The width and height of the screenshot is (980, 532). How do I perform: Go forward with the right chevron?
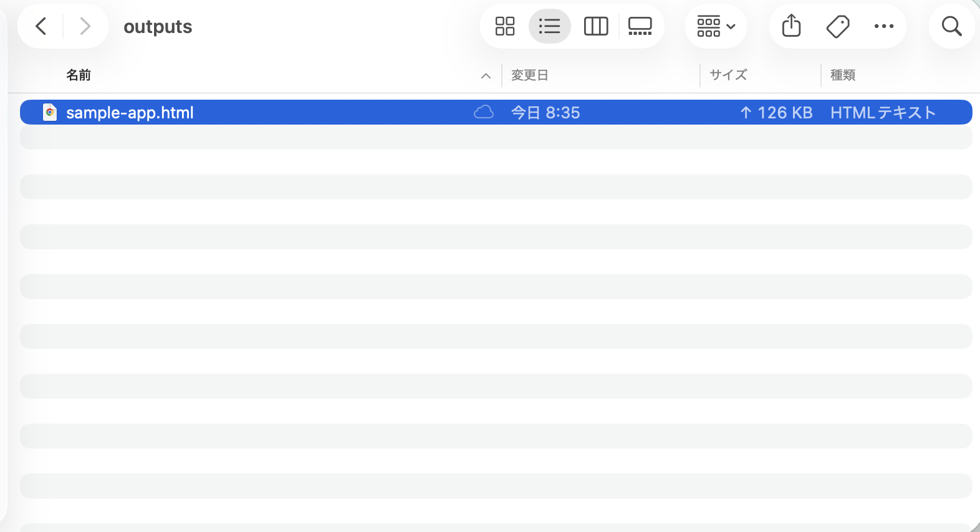click(85, 26)
